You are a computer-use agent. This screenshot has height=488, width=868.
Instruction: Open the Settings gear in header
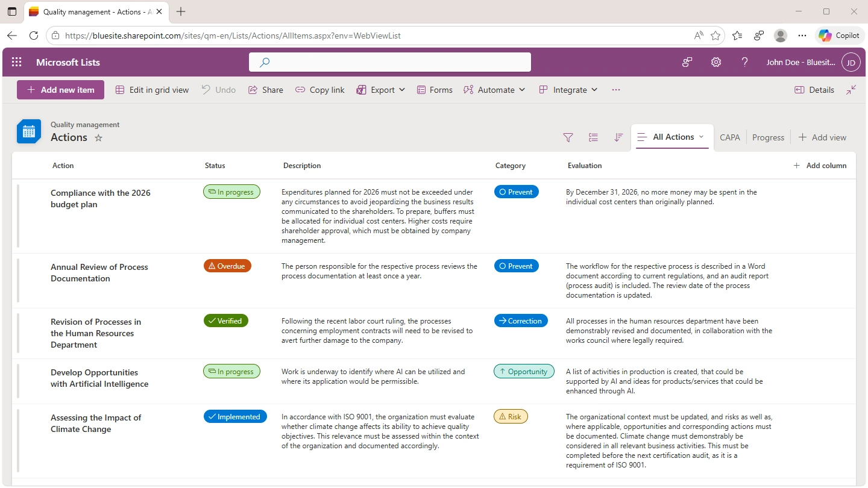pos(715,62)
